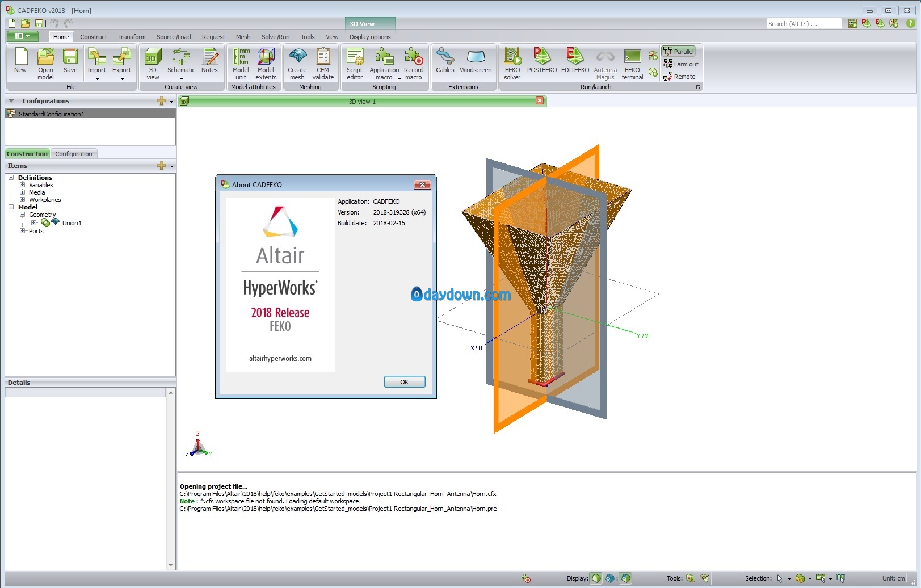Screen dimensions: 921x588
Task: Toggle Farm out run option
Action: pyautogui.click(x=681, y=64)
